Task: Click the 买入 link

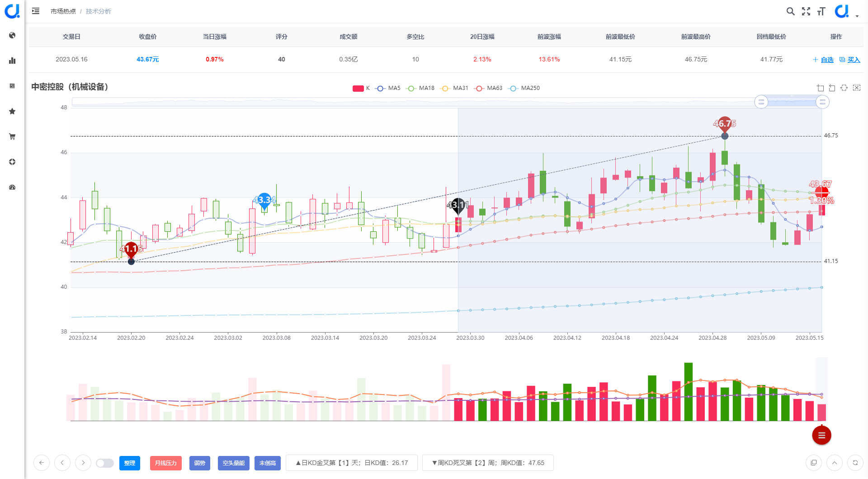Action: coord(850,60)
